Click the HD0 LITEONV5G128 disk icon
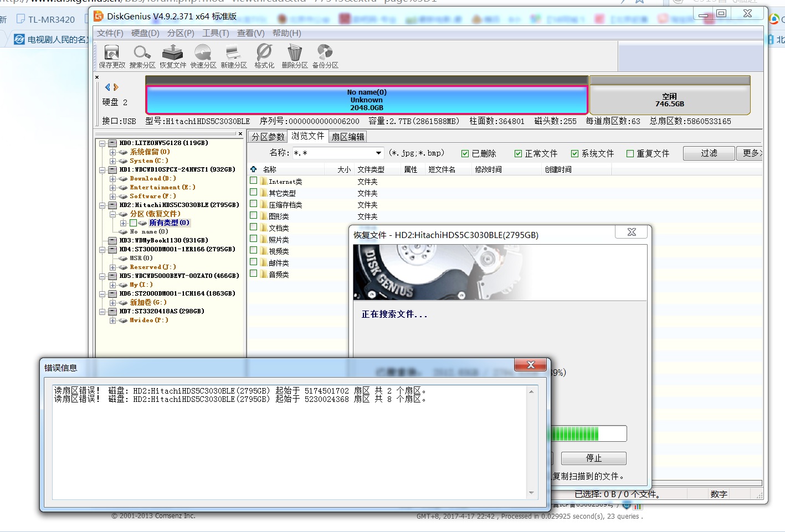This screenshot has width=785, height=532. (x=112, y=143)
